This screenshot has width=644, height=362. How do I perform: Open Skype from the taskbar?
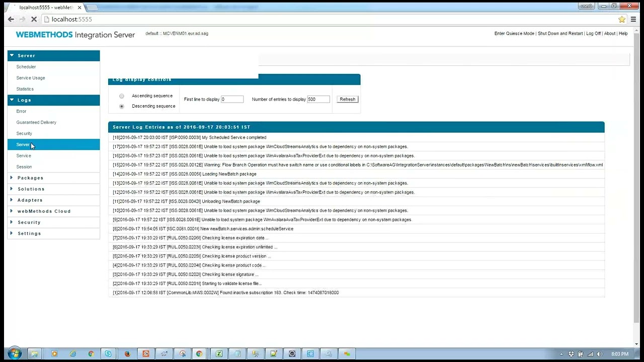point(108,354)
